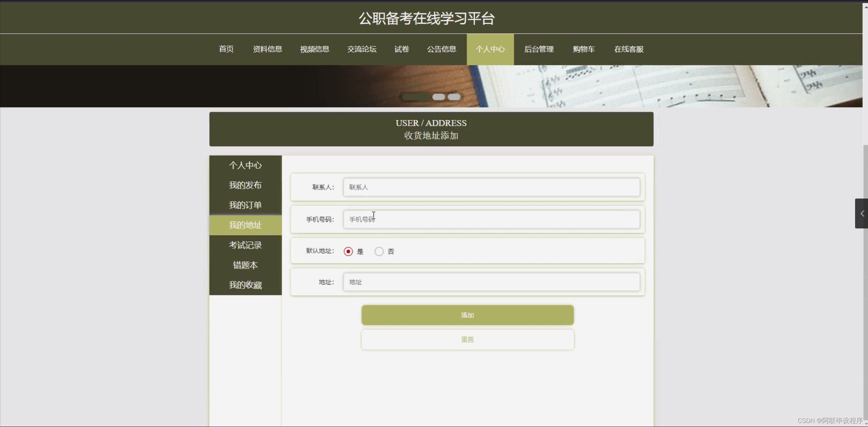Open 在线客服 online customer service
Viewport: 868px width, 427px height.
coord(628,49)
